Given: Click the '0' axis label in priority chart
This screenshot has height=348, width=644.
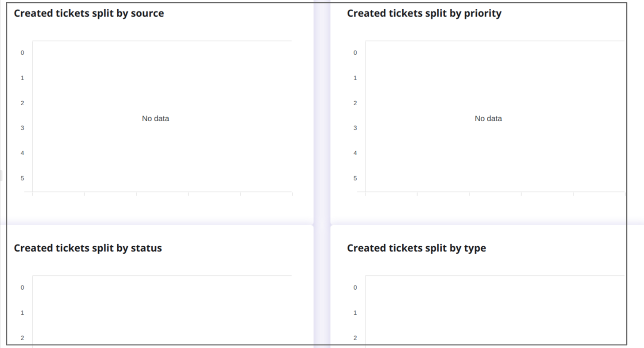Looking at the screenshot, I should [x=355, y=52].
